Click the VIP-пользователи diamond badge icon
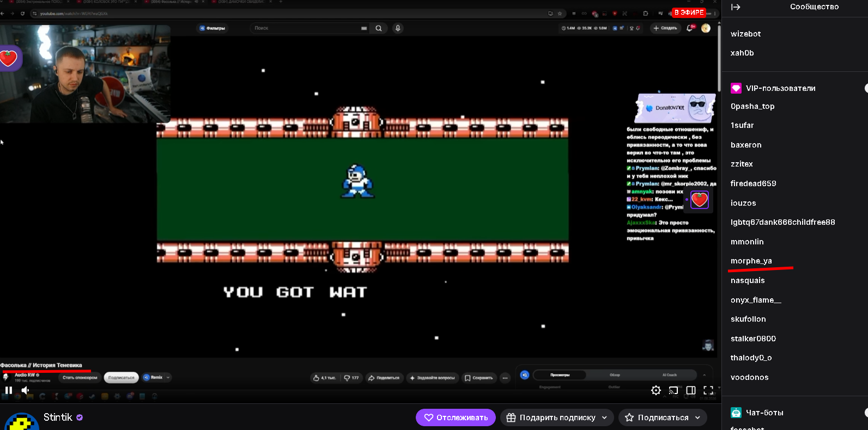Viewport: 868px width, 430px height. click(736, 88)
